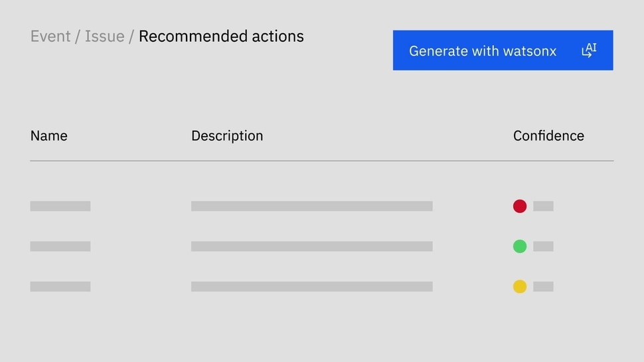644x362 pixels.
Task: Sort by the Confidence column header
Action: coord(548,136)
